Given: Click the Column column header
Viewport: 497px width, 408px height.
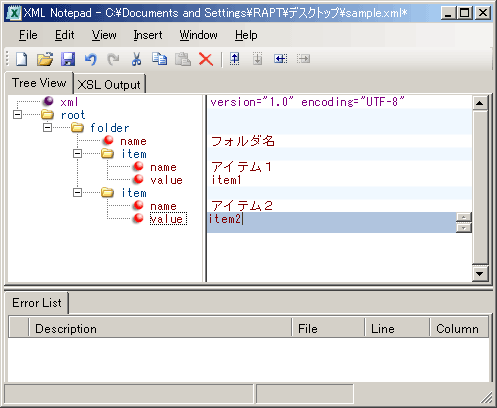Looking at the screenshot, I should (x=459, y=329).
